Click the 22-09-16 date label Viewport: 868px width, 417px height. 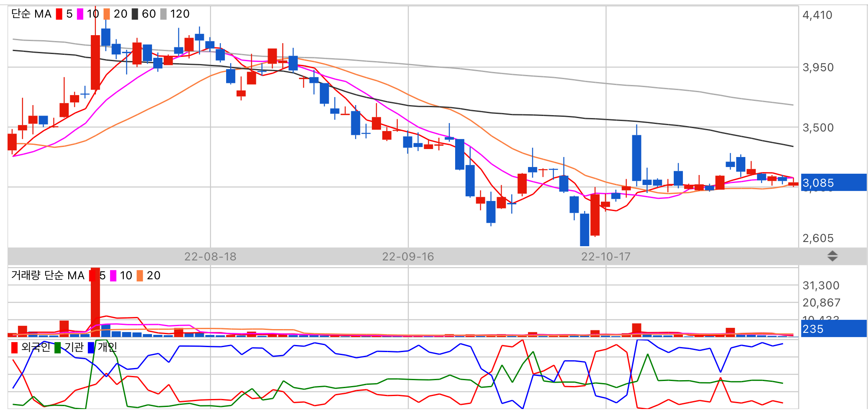pyautogui.click(x=408, y=257)
